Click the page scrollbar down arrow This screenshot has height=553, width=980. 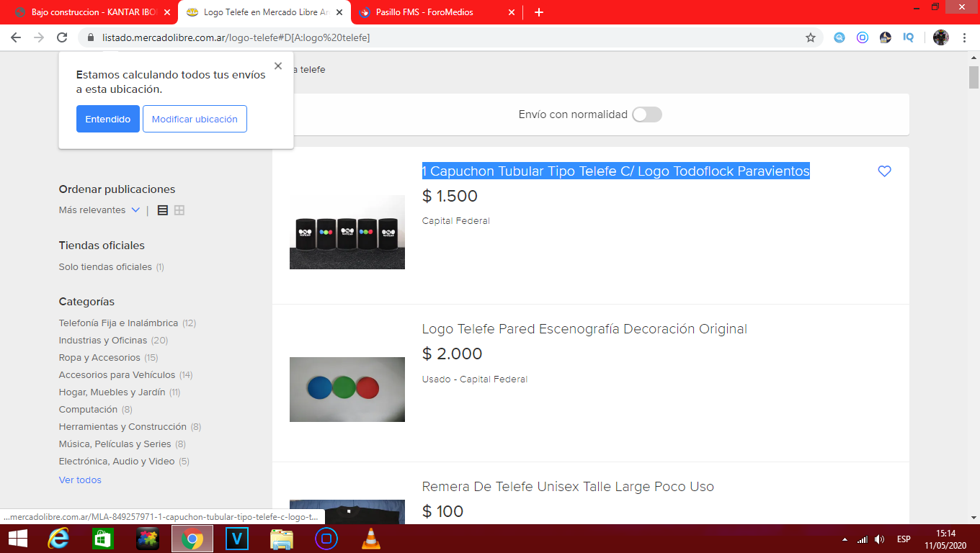(x=974, y=517)
